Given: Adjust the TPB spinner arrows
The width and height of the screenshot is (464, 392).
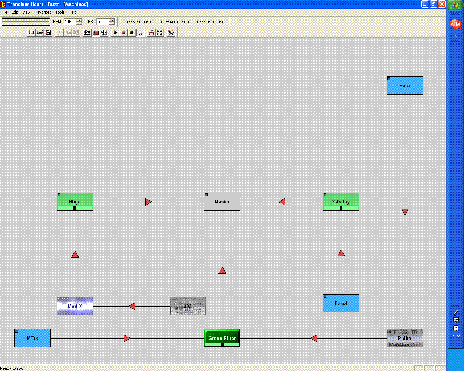Looking at the screenshot, I should (x=112, y=22).
